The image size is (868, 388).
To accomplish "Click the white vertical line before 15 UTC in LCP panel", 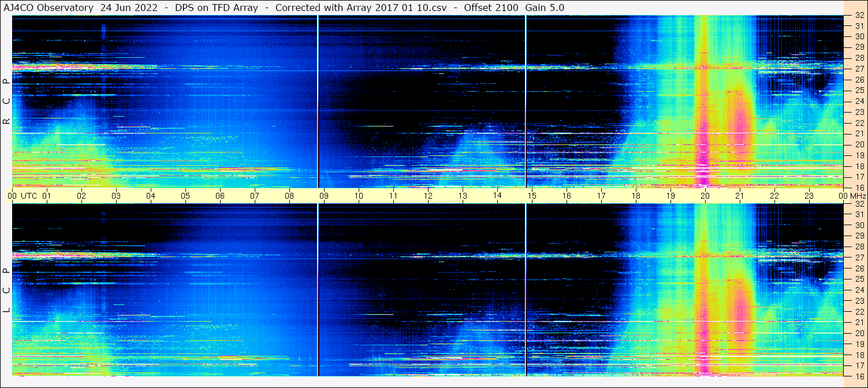I will 526,290.
